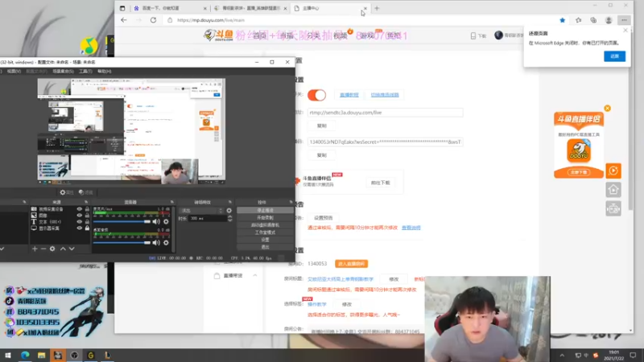
Task: Toggle lock on 文本 (GDI+) source
Action: pyautogui.click(x=87, y=222)
